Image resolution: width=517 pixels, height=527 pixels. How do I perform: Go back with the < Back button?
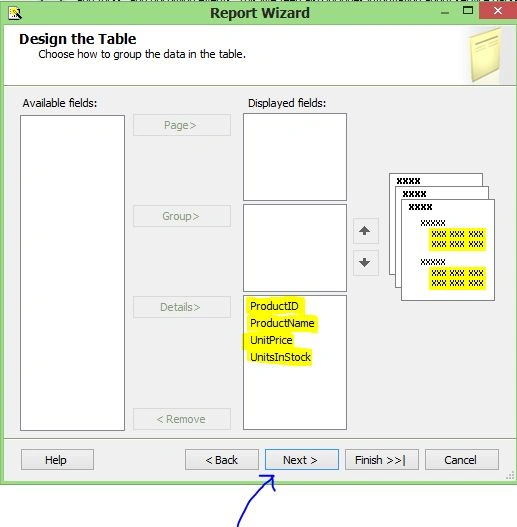coord(222,459)
